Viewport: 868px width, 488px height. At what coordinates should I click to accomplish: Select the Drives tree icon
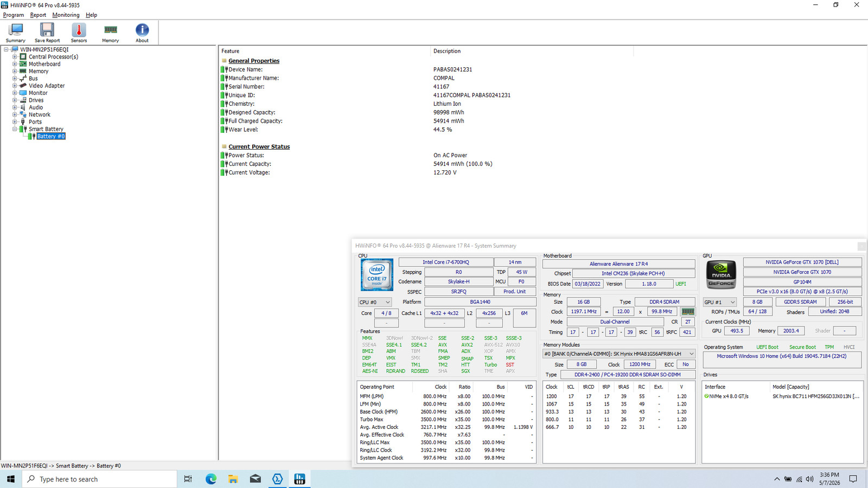tap(23, 100)
